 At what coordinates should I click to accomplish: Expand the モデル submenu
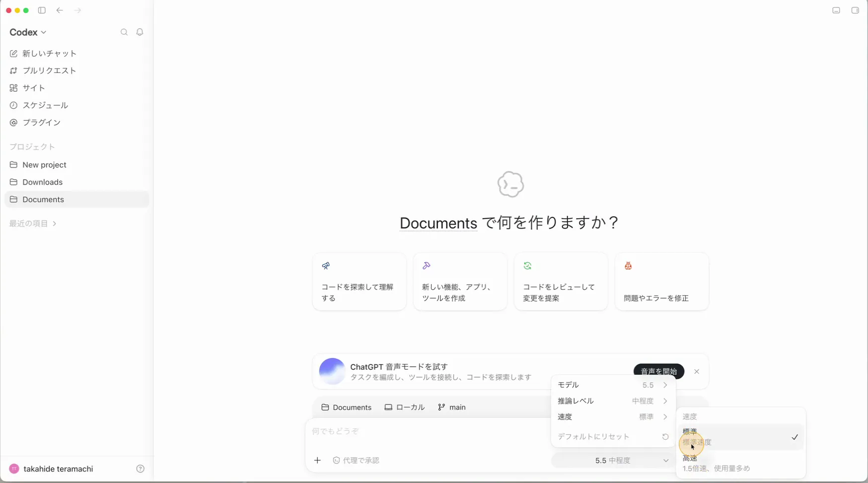click(x=613, y=385)
